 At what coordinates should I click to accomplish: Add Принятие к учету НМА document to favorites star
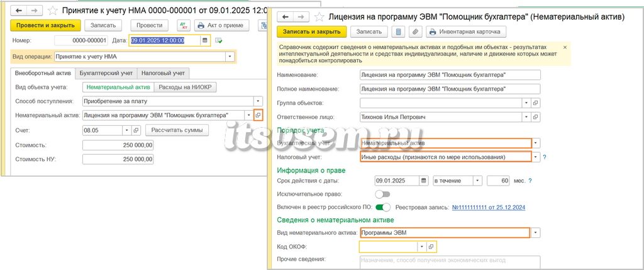point(53,10)
